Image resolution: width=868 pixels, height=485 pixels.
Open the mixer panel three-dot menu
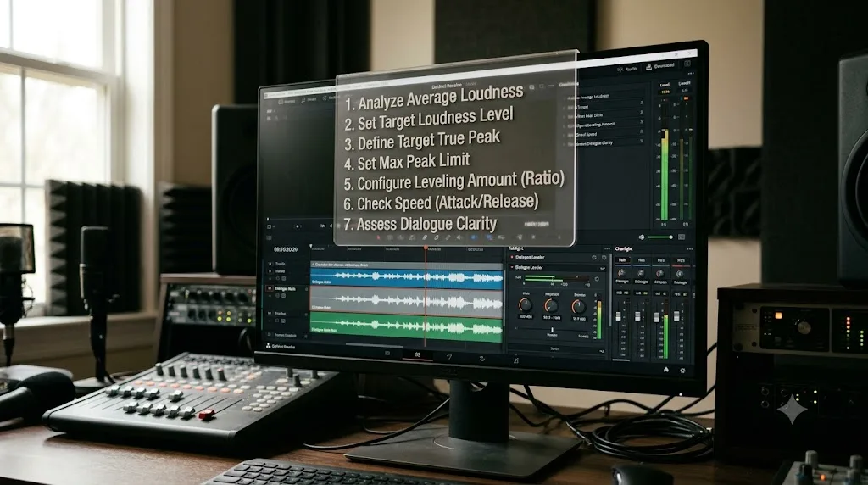click(x=690, y=249)
